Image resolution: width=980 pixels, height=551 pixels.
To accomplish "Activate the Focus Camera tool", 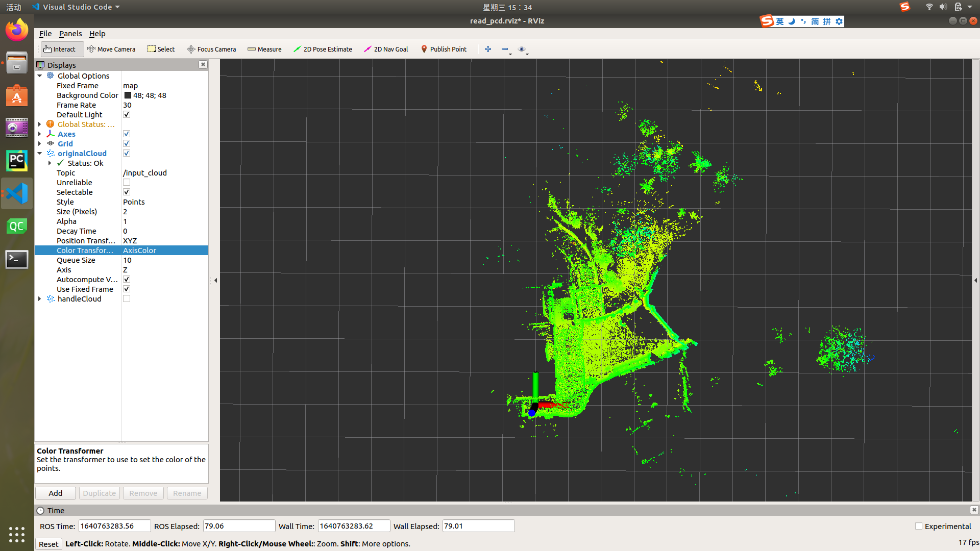I will [x=211, y=49].
